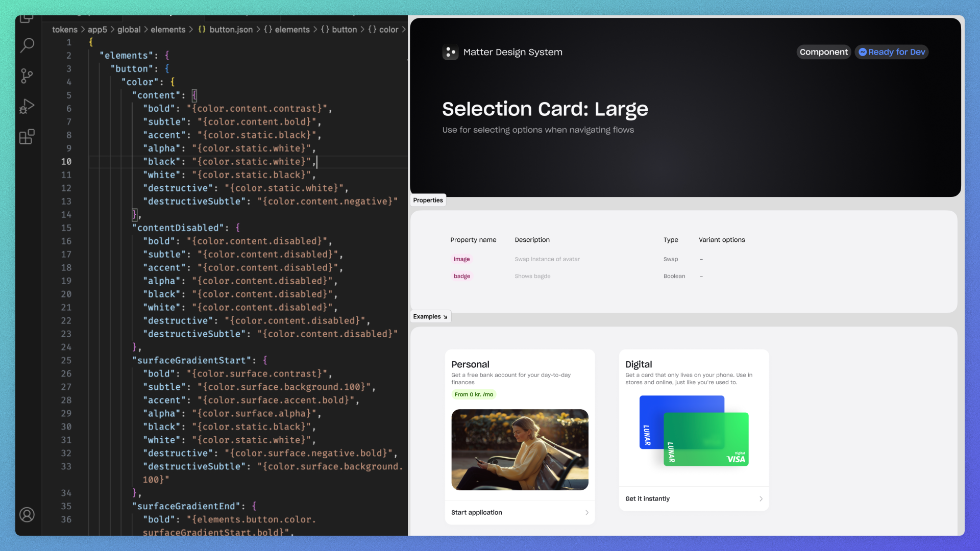Screen dimensions: 980x551
Task: Click the Properties section label
Action: [x=428, y=201]
